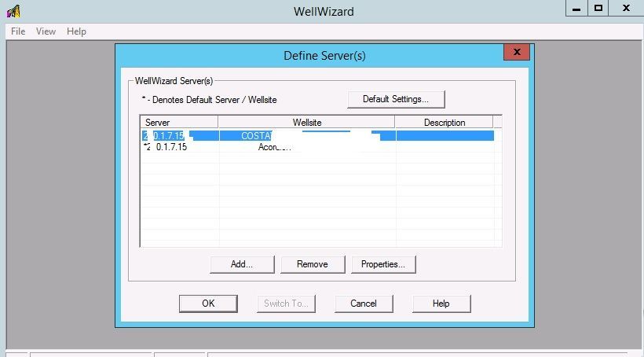Click the Description column header
The height and width of the screenshot is (357, 644).
tap(444, 123)
